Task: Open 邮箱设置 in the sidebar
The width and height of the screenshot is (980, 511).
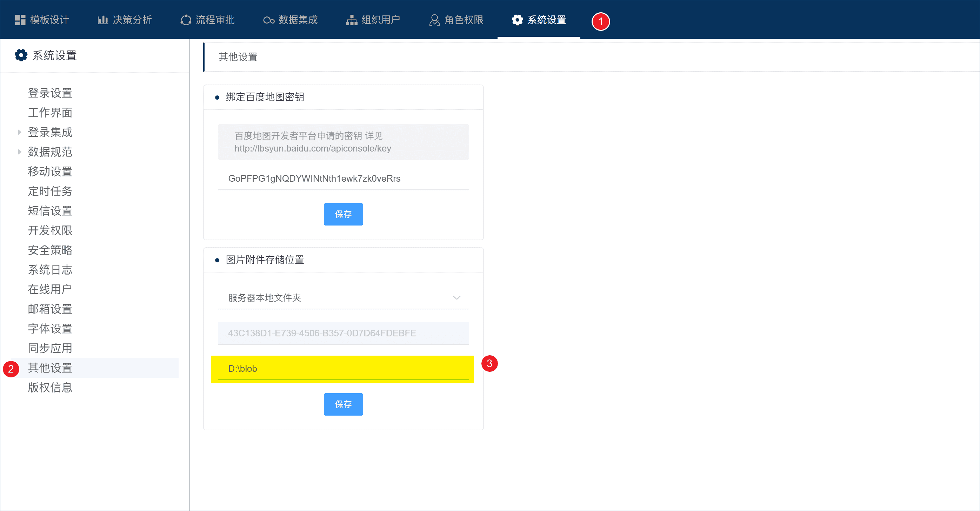Action: tap(50, 309)
